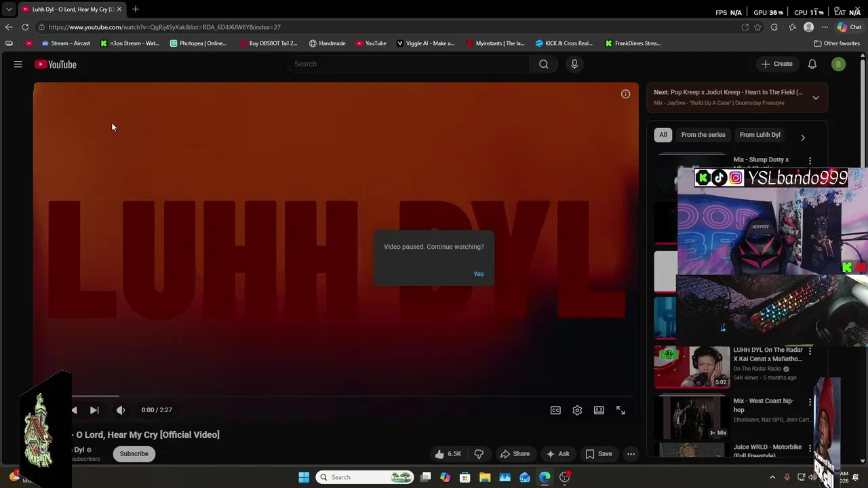This screenshot has width=868, height=488.
Task: Select the From the series chip
Action: click(x=703, y=135)
